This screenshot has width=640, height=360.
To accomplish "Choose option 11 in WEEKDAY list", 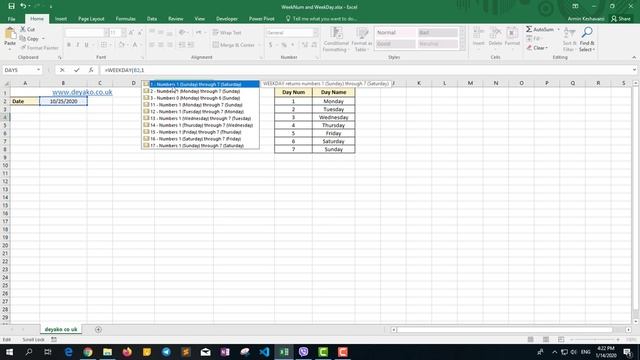I will pyautogui.click(x=200, y=105).
